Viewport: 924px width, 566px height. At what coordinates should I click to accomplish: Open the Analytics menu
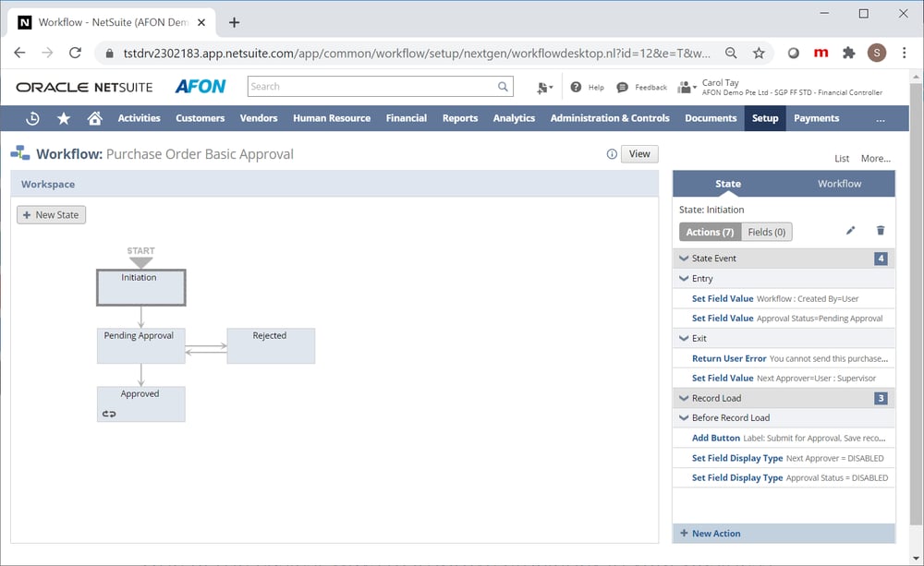[514, 118]
